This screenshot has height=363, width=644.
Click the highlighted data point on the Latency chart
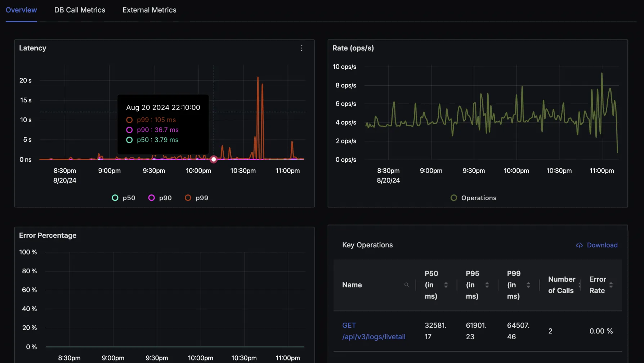(214, 159)
